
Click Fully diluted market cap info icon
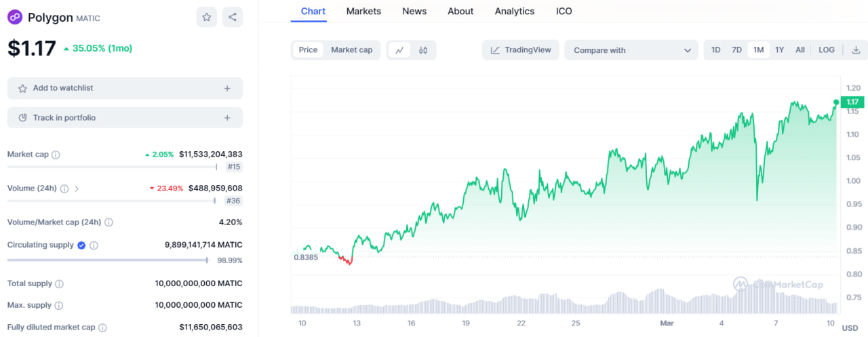pyautogui.click(x=102, y=328)
